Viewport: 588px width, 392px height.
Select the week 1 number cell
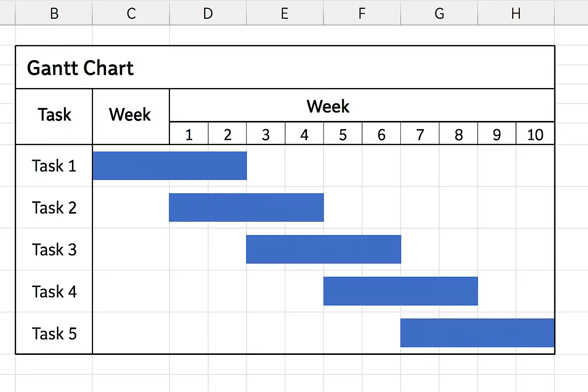(189, 134)
